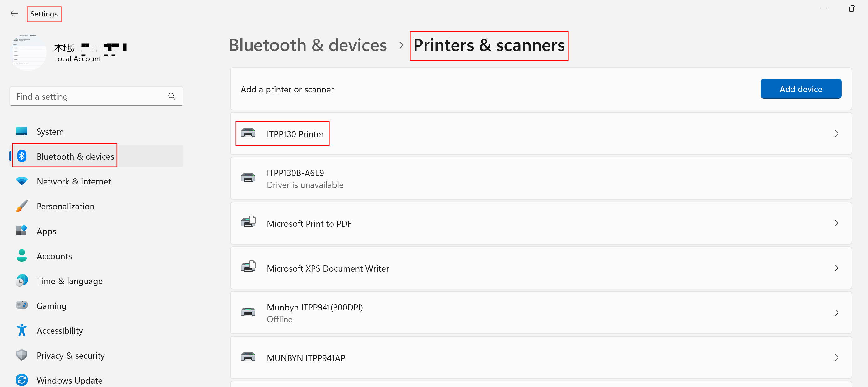The width and height of the screenshot is (868, 387).
Task: Expand Microsoft XPS Document Writer chevron
Action: click(x=836, y=268)
